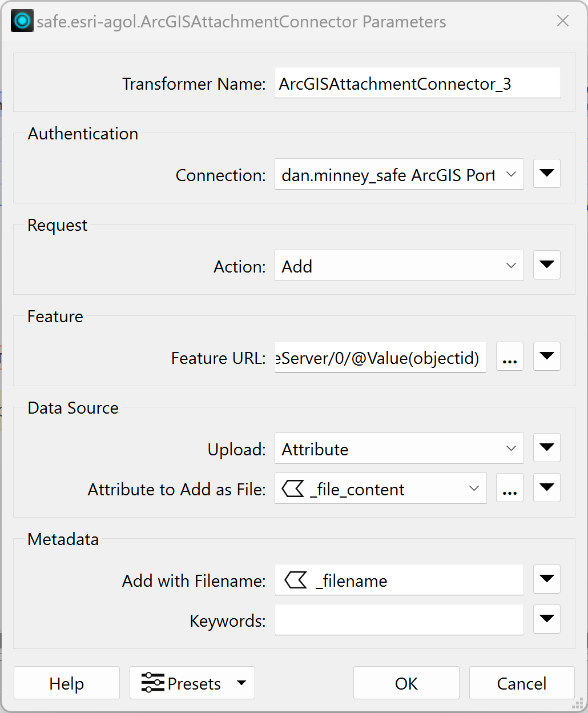
Task: Open the black arrow menu next to Add with Filename
Action: [547, 579]
